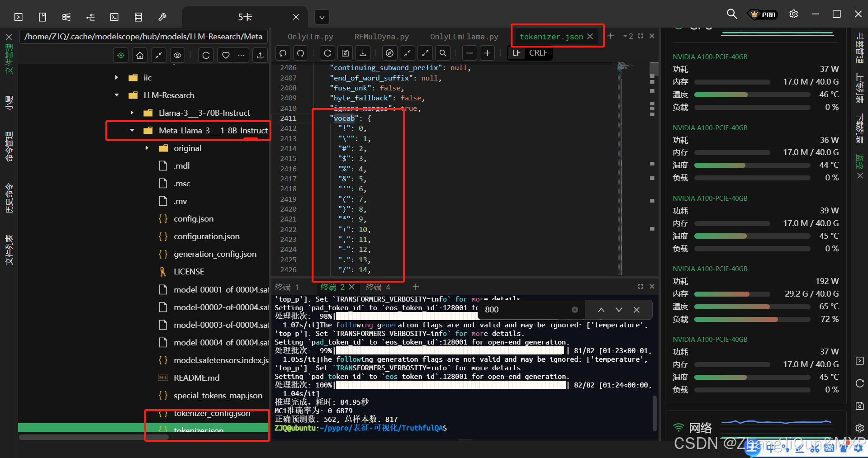Viewport: 868px width, 458px height.
Task: Switch to terminal 终端 1 tab
Action: point(287,287)
